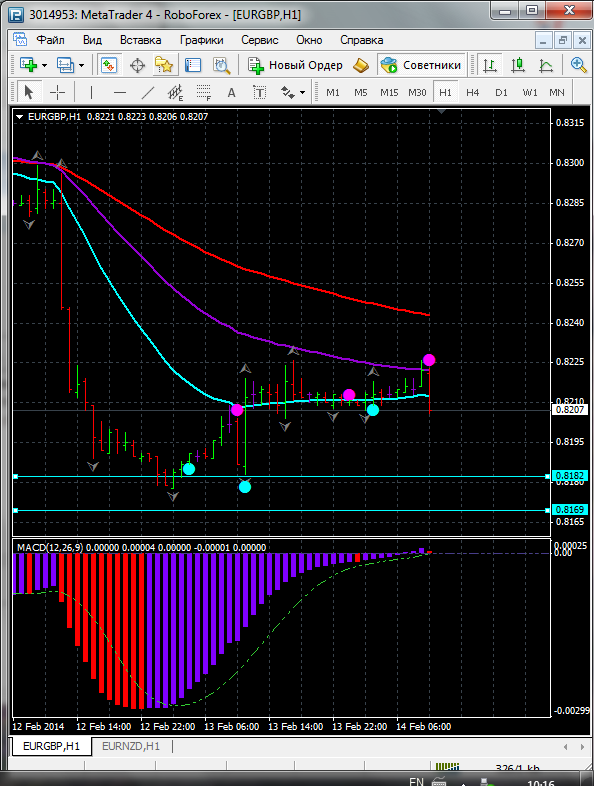Screen dimensions: 600x786
Task: Expand the profiles dropdown arrow
Action: 81,65
